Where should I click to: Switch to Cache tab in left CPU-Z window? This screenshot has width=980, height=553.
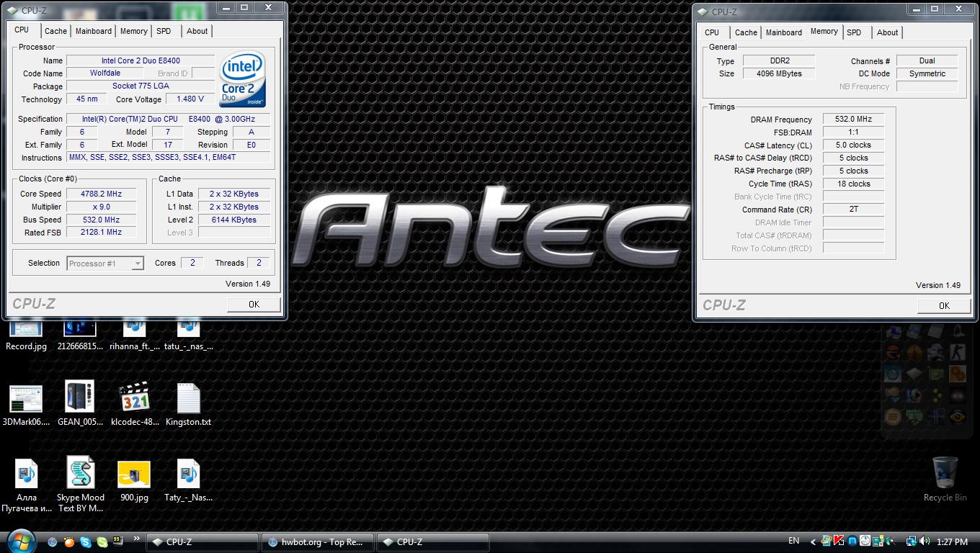coord(55,31)
